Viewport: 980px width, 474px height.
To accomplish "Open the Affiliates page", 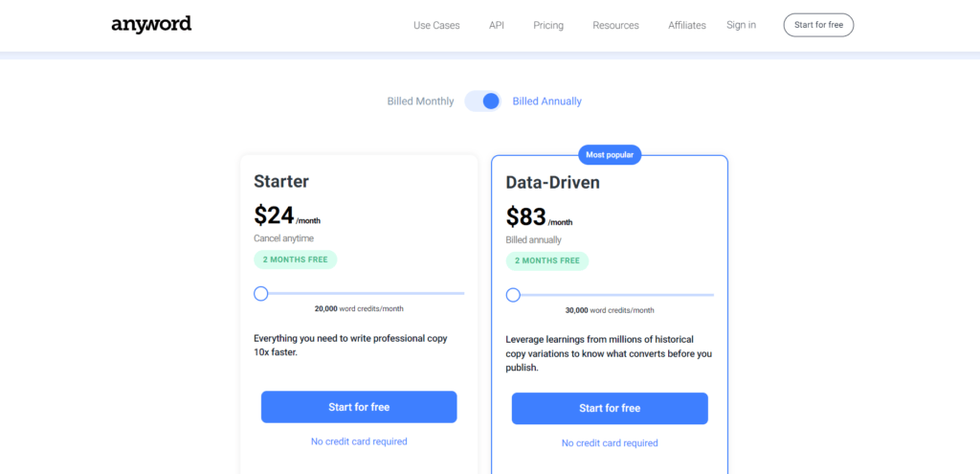I will click(687, 25).
